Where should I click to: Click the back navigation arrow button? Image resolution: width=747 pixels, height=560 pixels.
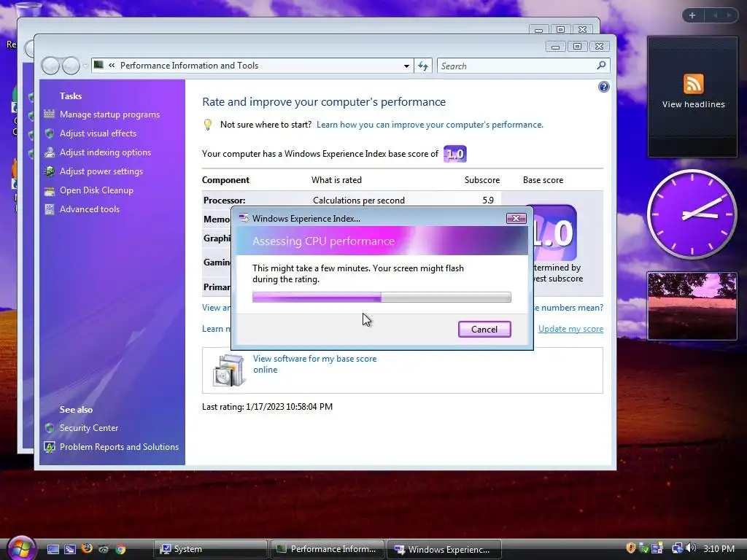[50, 66]
